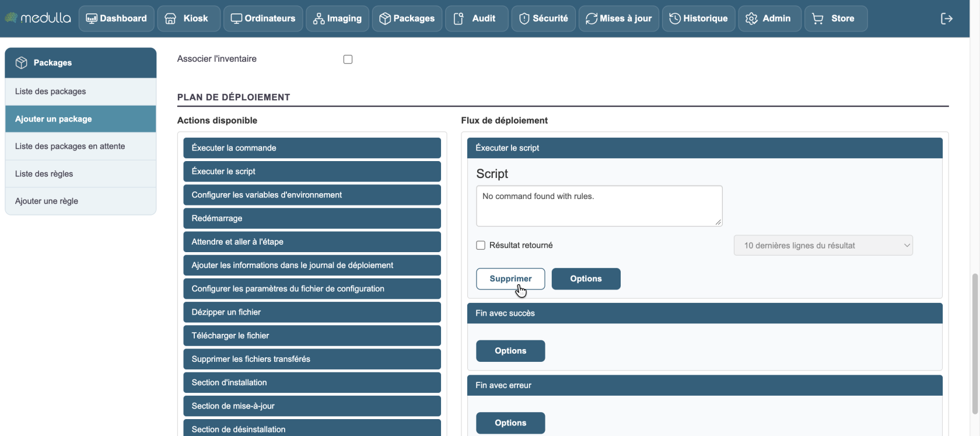Collapse the Exécuter le script flow header
This screenshot has height=436, width=980.
coord(705,148)
